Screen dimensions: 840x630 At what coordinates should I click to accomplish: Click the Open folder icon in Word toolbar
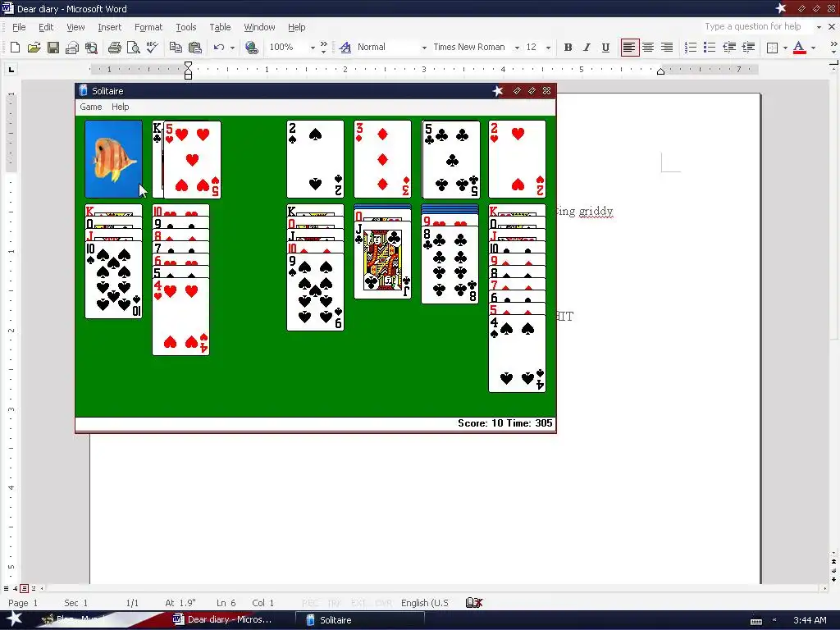tap(34, 48)
